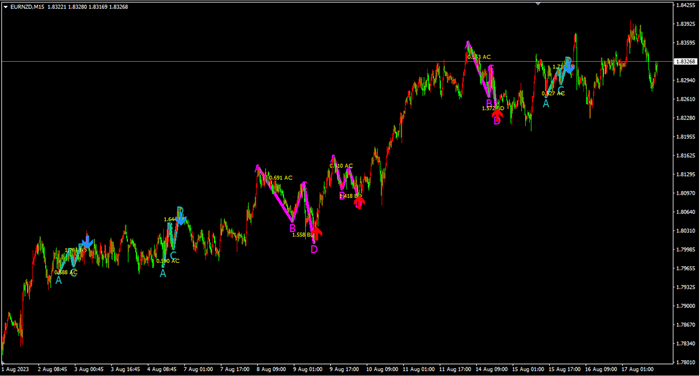Click the 1.78010 value on the price scale
Image resolution: width=700 pixels, height=376 pixels.
(x=686, y=362)
